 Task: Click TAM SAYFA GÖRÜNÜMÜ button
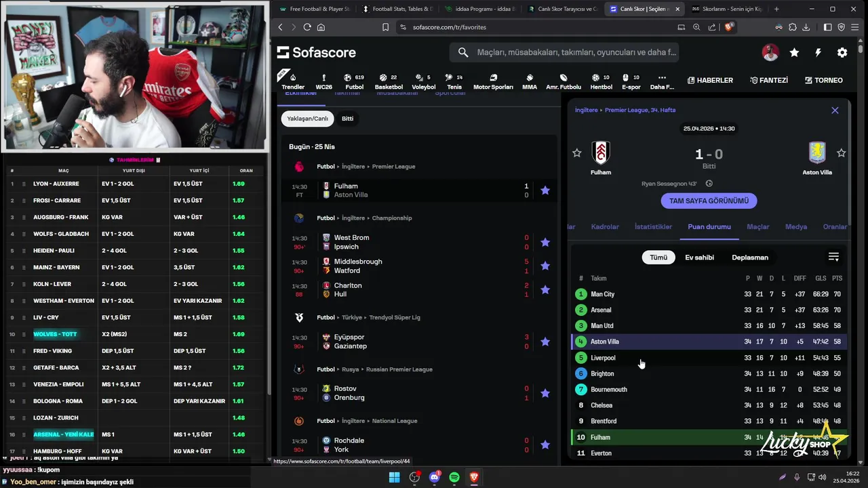[709, 201]
